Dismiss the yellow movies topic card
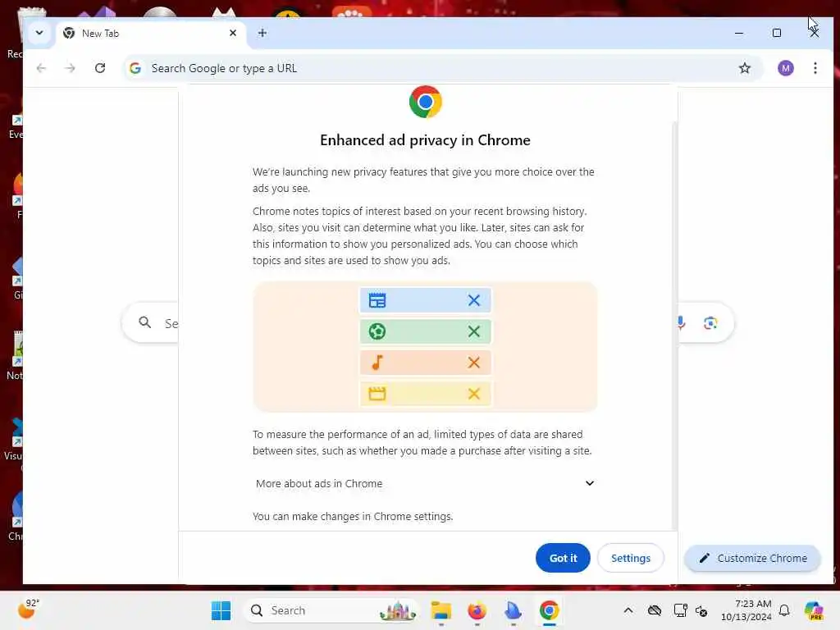This screenshot has width=840, height=630. (x=473, y=393)
